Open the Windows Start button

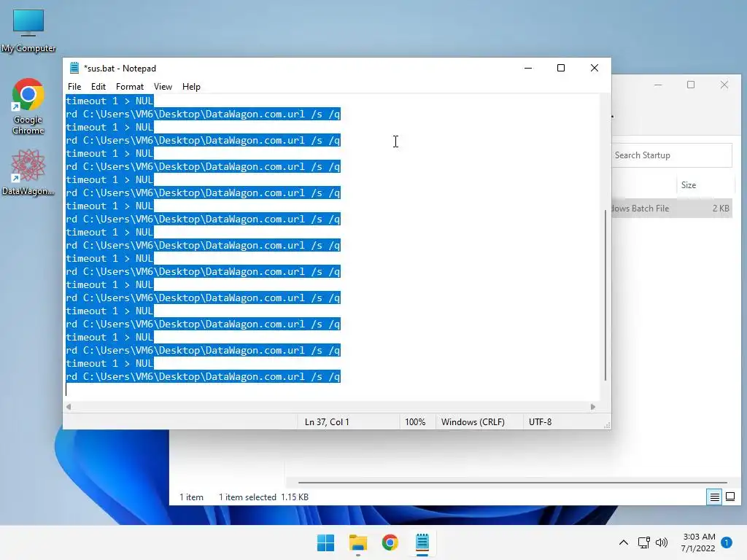326,542
